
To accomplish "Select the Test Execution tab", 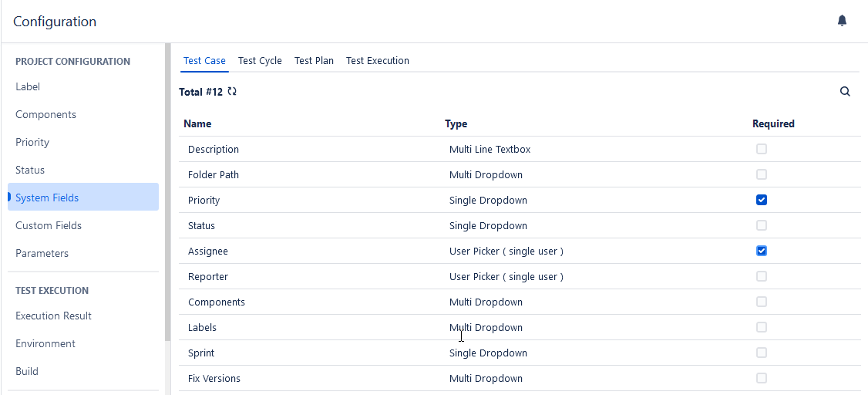I will 378,61.
